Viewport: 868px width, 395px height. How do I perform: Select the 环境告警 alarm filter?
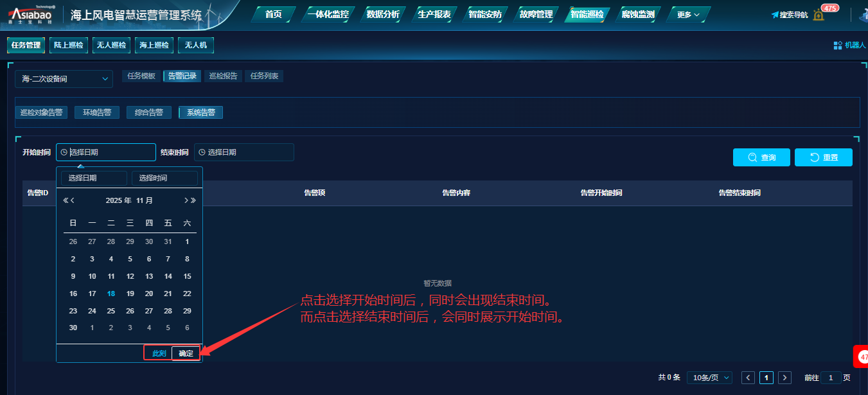coord(97,112)
